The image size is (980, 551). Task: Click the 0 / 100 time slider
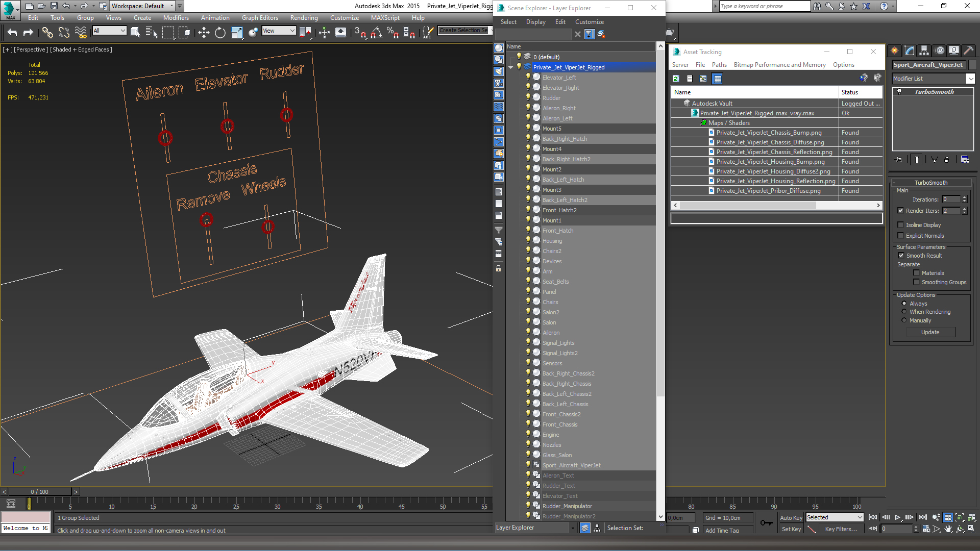[x=39, y=492]
